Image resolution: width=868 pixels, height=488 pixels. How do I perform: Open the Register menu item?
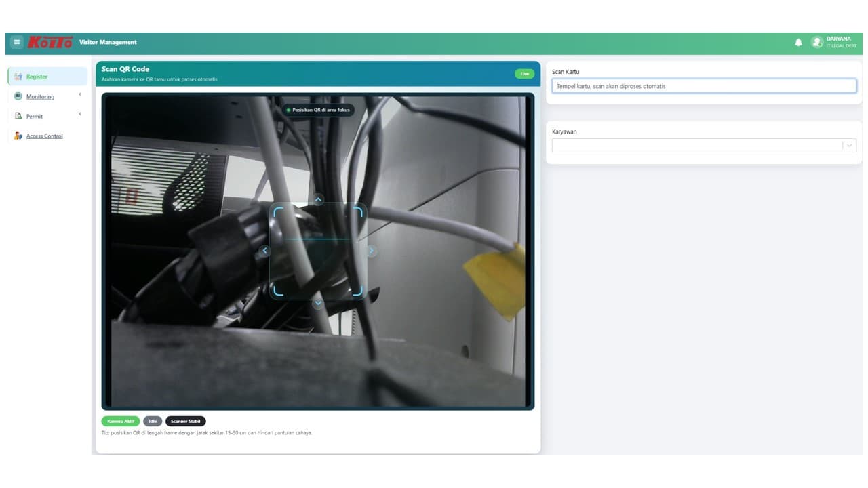[47, 77]
